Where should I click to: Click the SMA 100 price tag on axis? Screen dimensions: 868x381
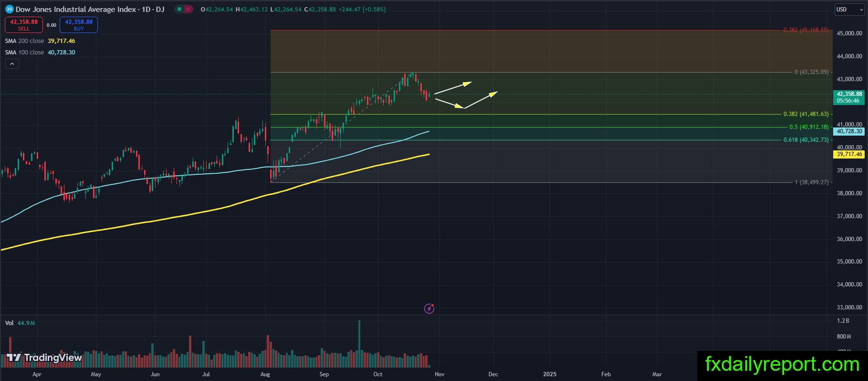[849, 131]
